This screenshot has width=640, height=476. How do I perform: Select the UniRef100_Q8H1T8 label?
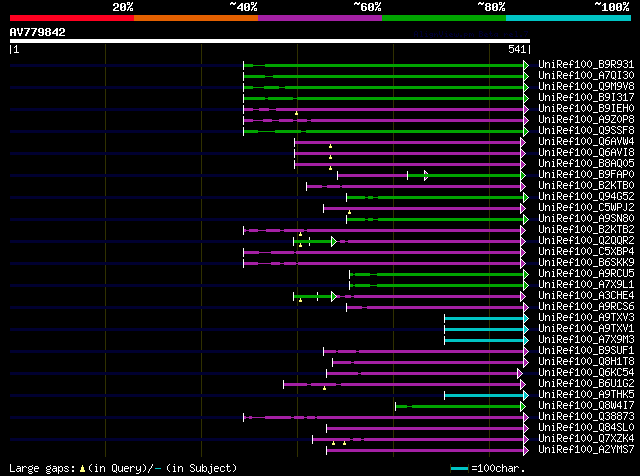(x=586, y=362)
